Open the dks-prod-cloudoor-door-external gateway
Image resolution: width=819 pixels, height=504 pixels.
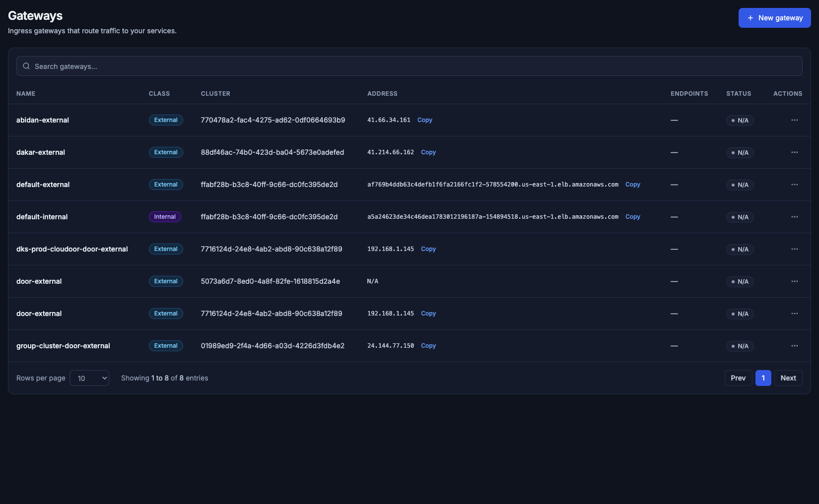point(72,249)
